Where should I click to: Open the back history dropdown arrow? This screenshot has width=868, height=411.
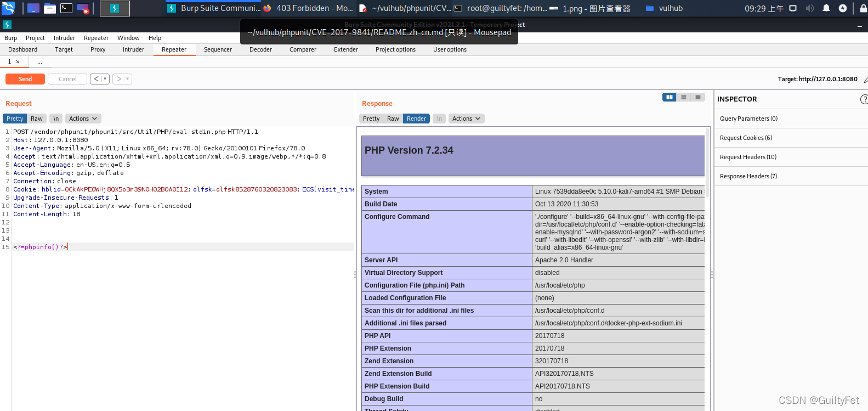[105, 79]
